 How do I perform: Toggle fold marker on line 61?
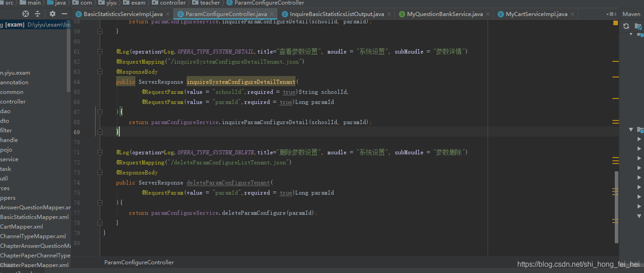[100, 52]
